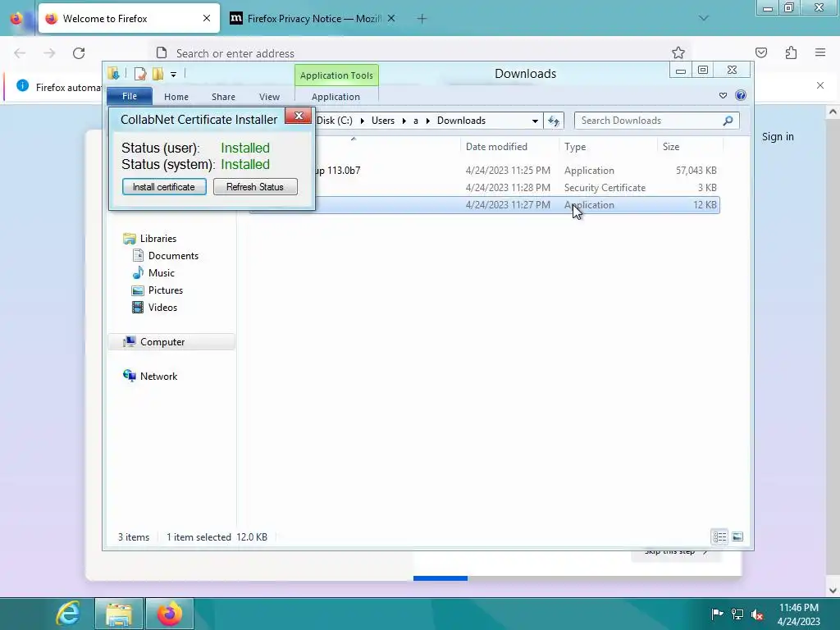The image size is (840, 630).
Task: Open the List all tabs dropdown
Action: tap(703, 18)
